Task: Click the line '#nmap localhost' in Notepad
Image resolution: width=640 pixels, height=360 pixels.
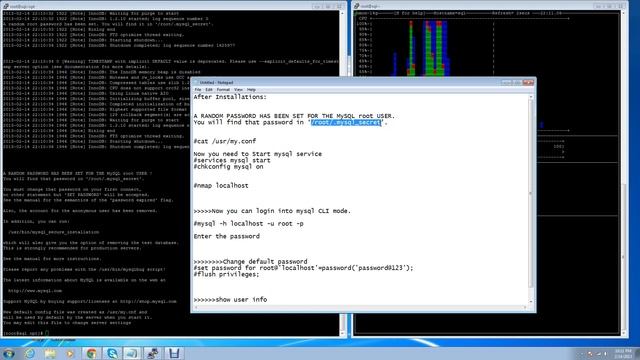Action: pyautogui.click(x=221, y=186)
